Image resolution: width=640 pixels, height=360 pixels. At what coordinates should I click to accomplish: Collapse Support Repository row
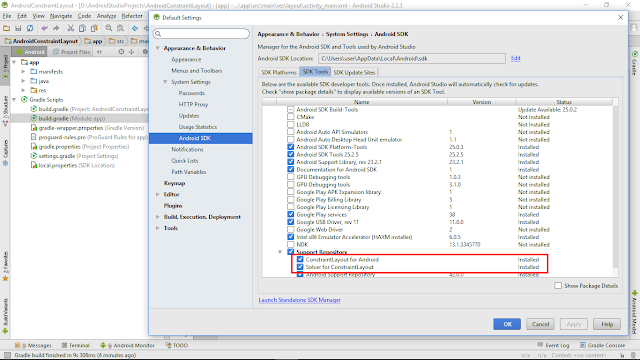(x=280, y=252)
